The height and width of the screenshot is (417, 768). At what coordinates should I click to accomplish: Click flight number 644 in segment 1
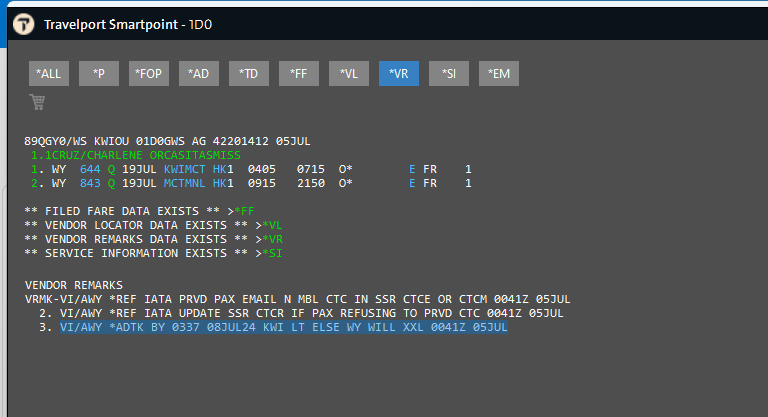tap(90, 169)
